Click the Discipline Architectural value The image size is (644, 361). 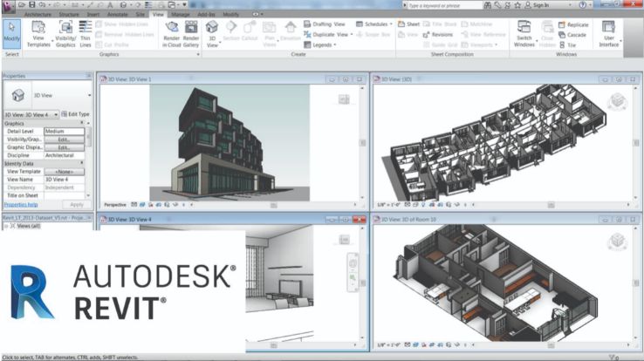point(64,155)
